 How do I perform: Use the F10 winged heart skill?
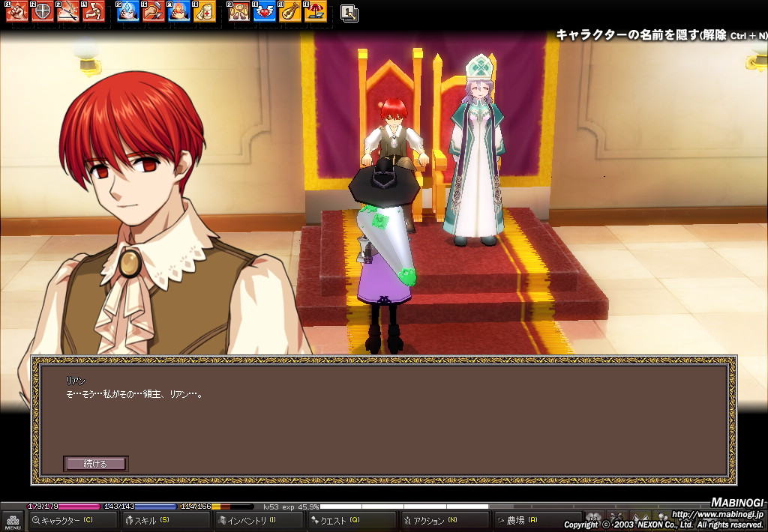tap(265, 12)
